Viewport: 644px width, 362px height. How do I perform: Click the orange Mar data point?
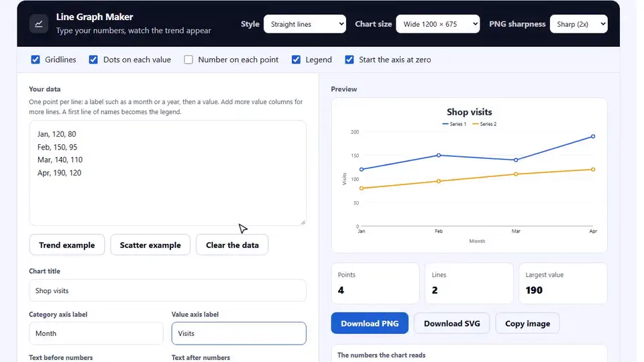[x=516, y=174]
